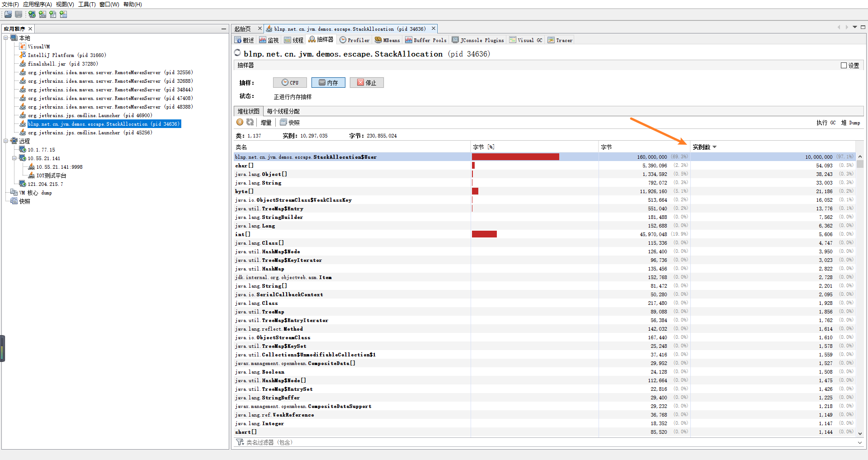Click the Add Remote Host toolbar icon
The height and width of the screenshot is (460, 868).
point(32,14)
